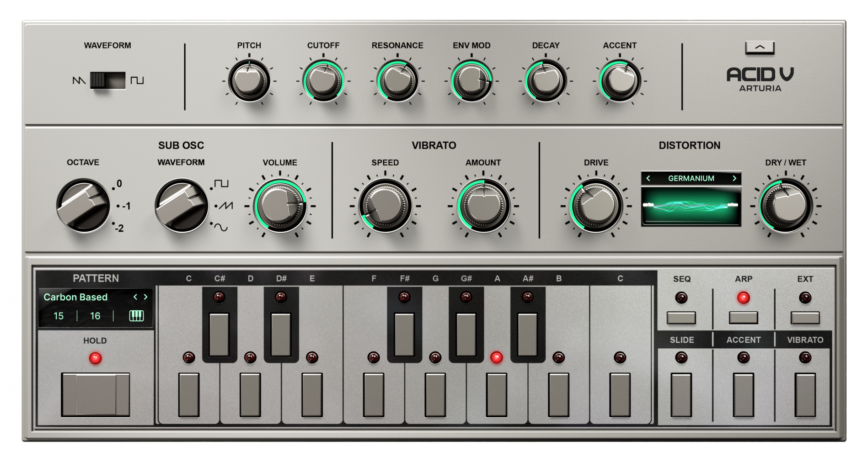868x468 pixels.
Task: Select the sawtooth waveform icon
Action: click(79, 80)
